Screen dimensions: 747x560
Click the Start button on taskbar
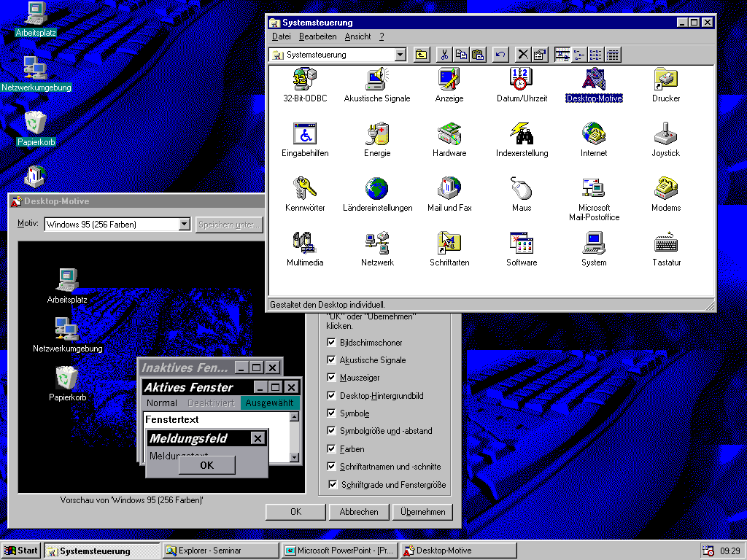tap(21, 551)
